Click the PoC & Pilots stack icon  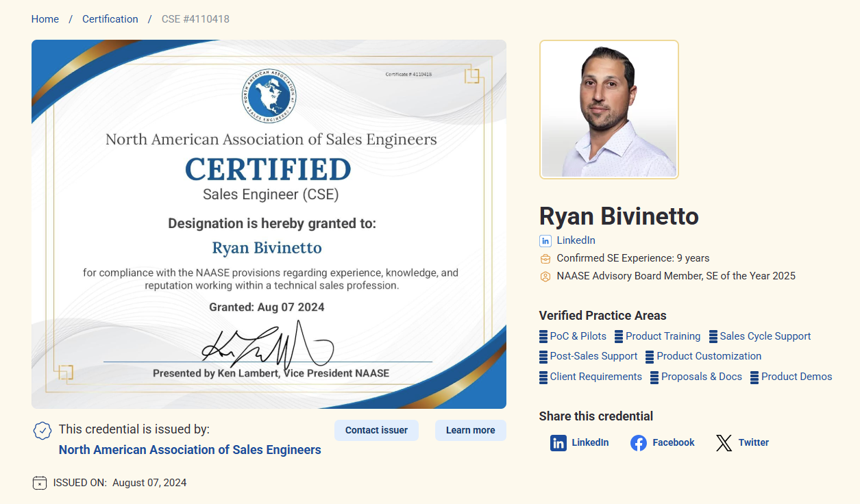(543, 336)
